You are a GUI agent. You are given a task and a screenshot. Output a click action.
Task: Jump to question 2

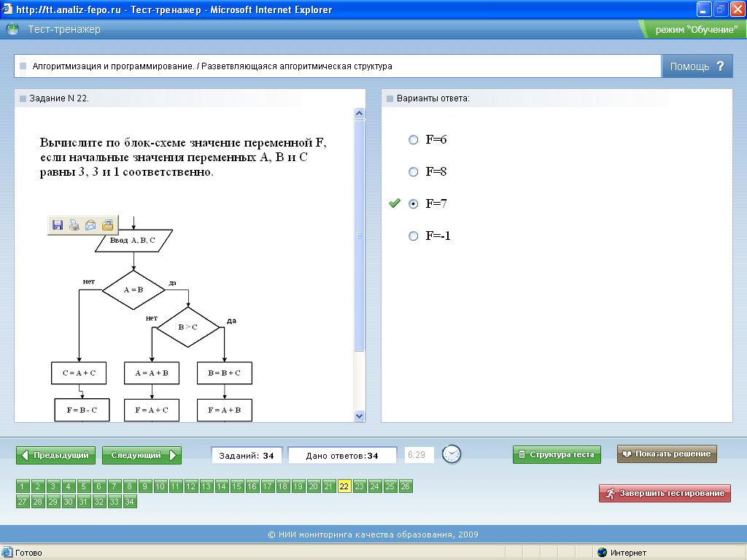point(38,486)
